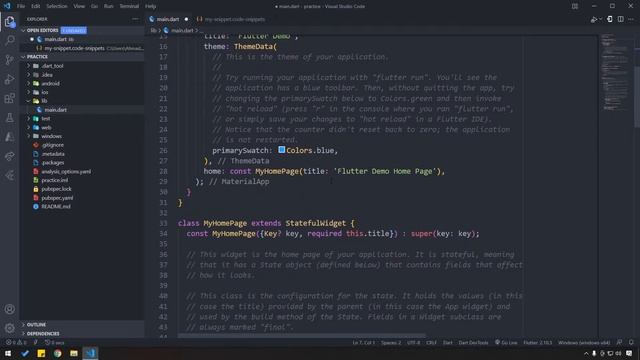The image size is (640, 360).
Task: Click the blue color swatch before Colors.blue
Action: tap(282, 150)
